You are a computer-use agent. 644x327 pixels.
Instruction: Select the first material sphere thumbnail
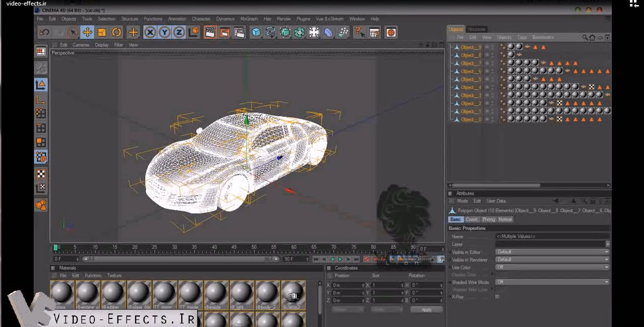tap(62, 295)
